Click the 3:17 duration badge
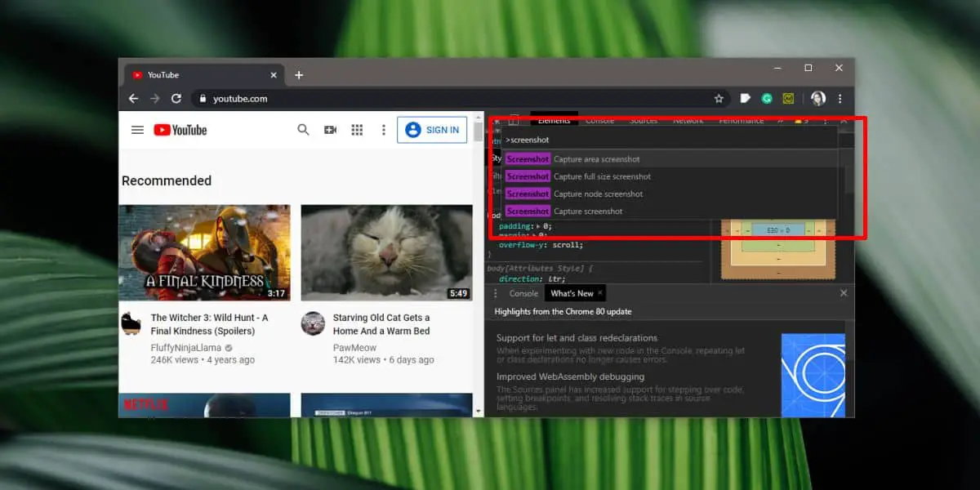Image resolution: width=980 pixels, height=490 pixels. pyautogui.click(x=276, y=292)
